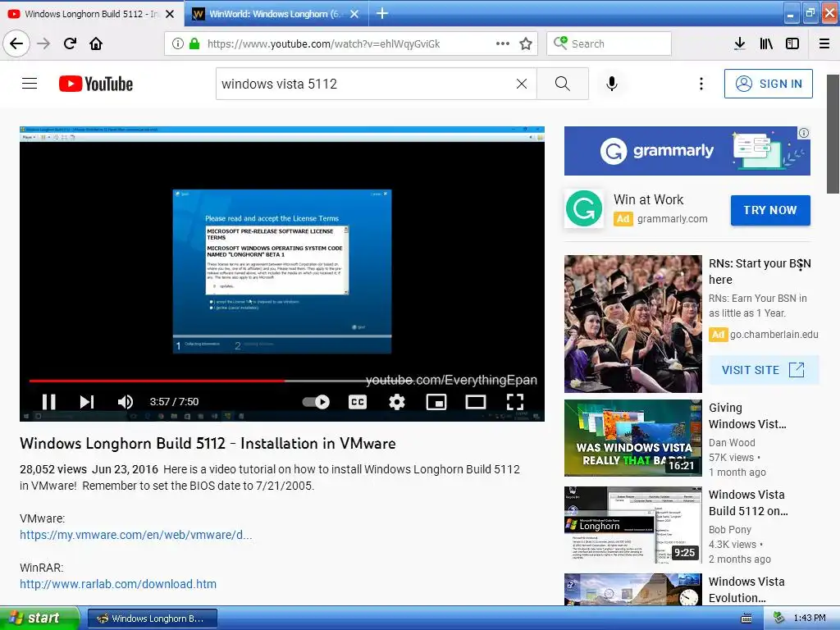
Task: Toggle the autoplay switch in player
Action: point(316,402)
